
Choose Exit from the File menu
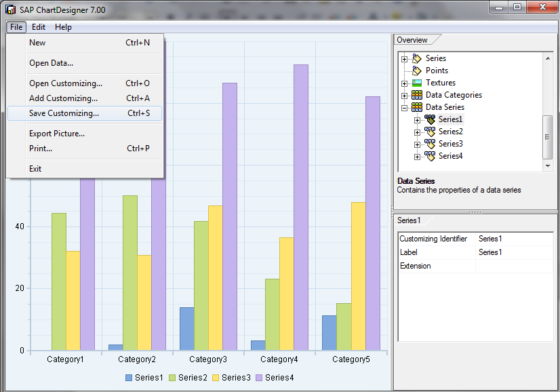[x=85, y=169]
